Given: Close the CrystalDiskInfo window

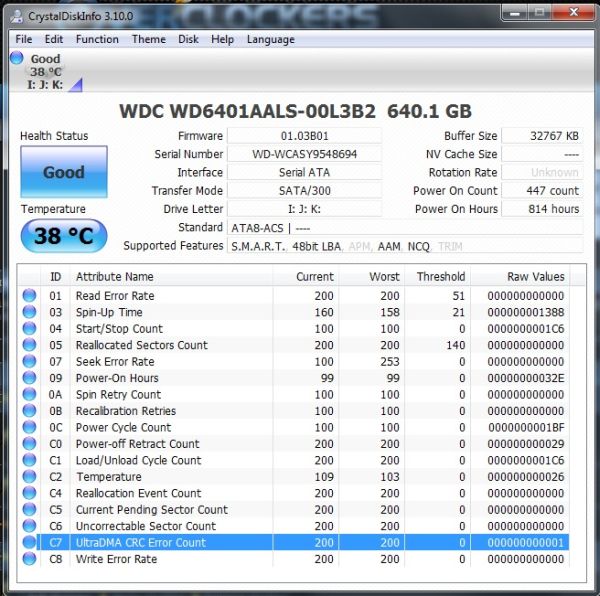Looking at the screenshot, I should pyautogui.click(x=574, y=13).
